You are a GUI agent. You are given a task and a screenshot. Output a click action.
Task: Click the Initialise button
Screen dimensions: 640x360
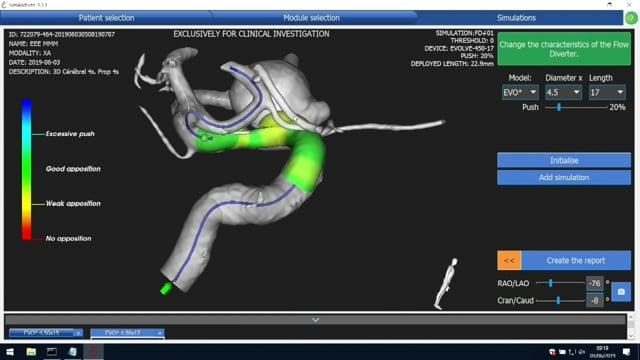click(564, 160)
